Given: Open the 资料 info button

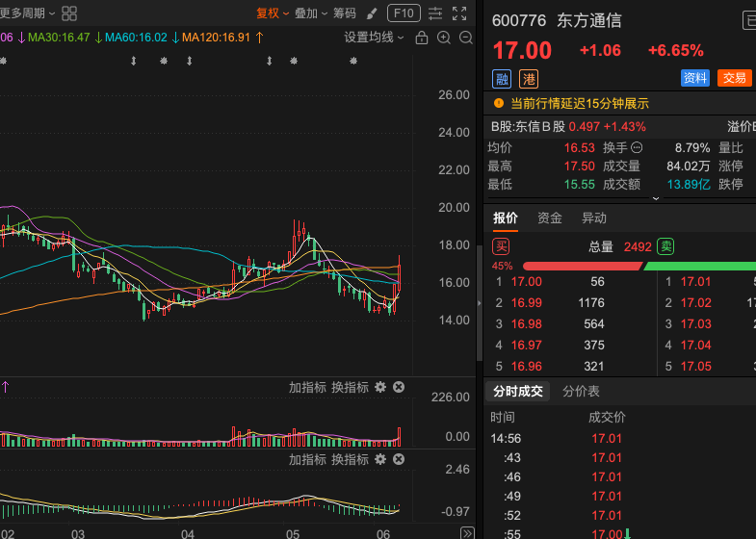Looking at the screenshot, I should (x=694, y=78).
